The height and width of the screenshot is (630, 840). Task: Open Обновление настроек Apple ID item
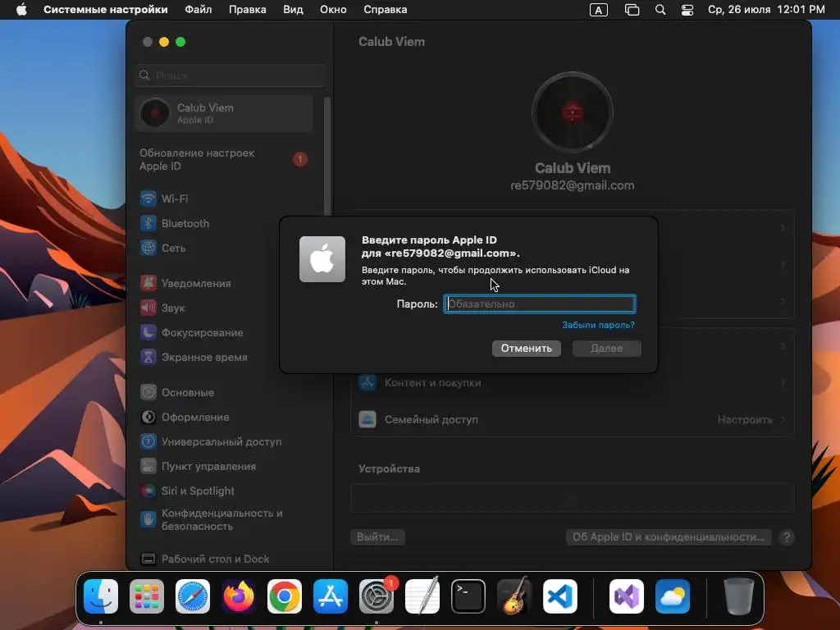point(224,160)
